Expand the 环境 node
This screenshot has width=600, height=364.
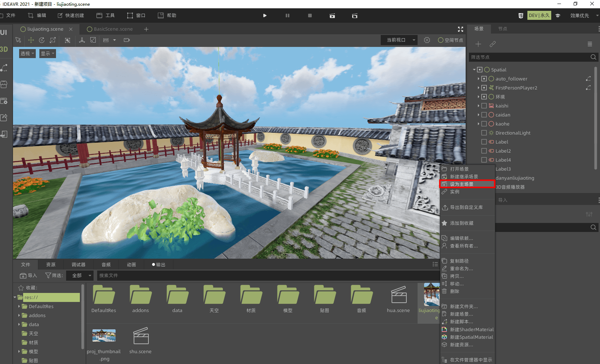[479, 97]
